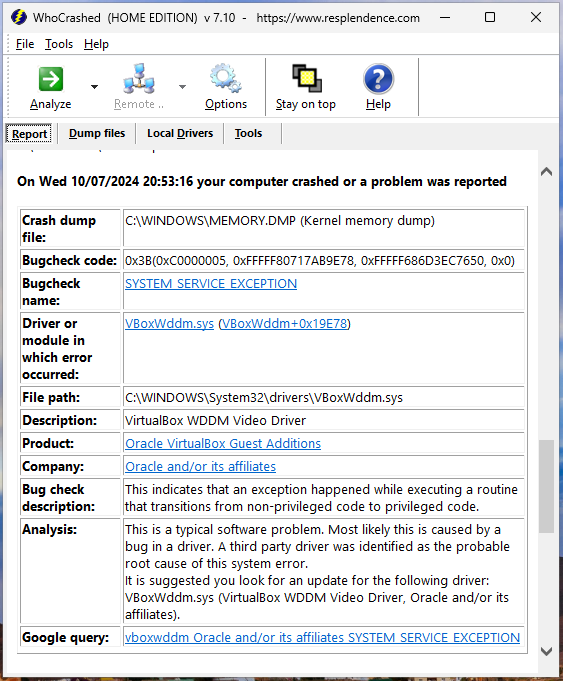This screenshot has width=563, height=681.
Task: Click the 'Bugcheck code:' label cell
Action: point(70,261)
